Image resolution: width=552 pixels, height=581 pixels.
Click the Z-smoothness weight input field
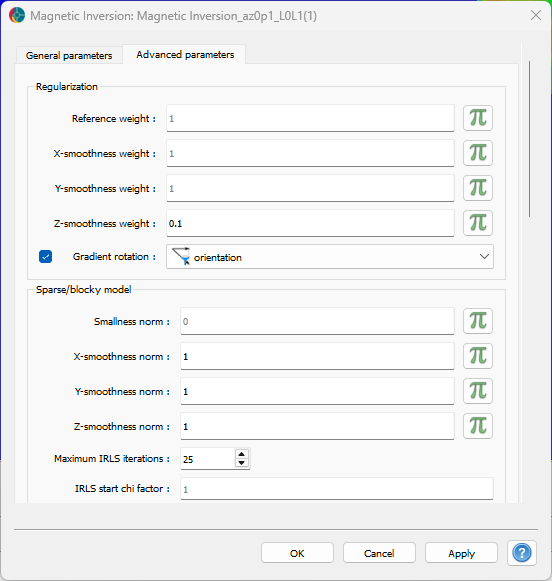click(310, 223)
